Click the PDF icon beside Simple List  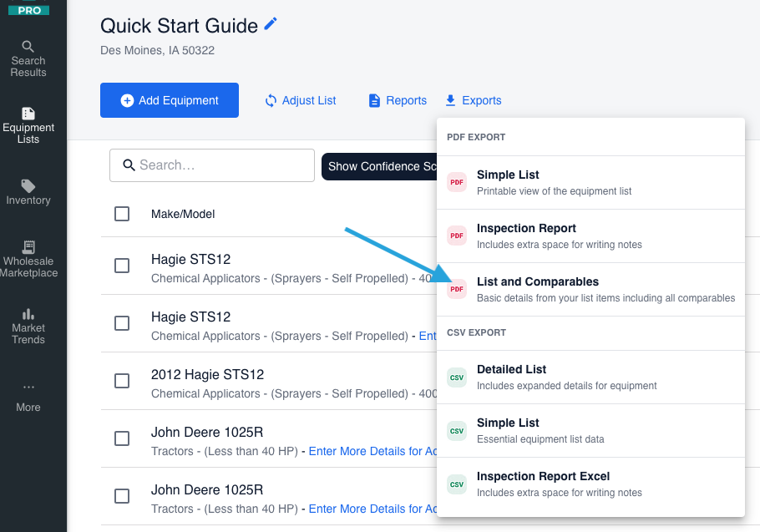(457, 182)
